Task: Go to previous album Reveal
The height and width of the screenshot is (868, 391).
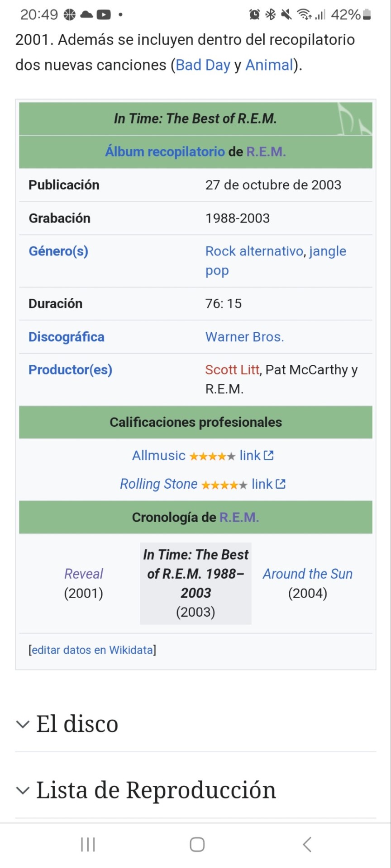Action: tap(84, 574)
